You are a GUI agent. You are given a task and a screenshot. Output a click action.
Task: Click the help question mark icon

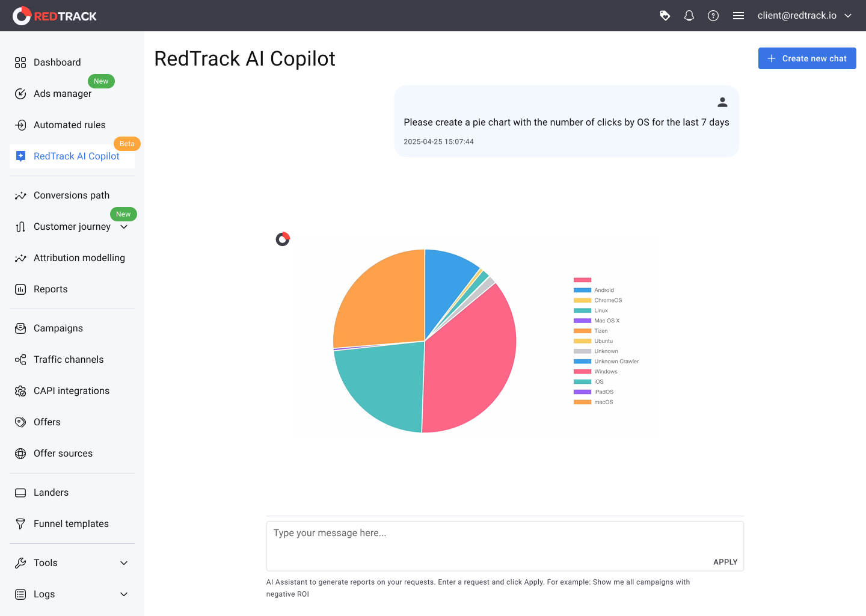[x=713, y=16]
